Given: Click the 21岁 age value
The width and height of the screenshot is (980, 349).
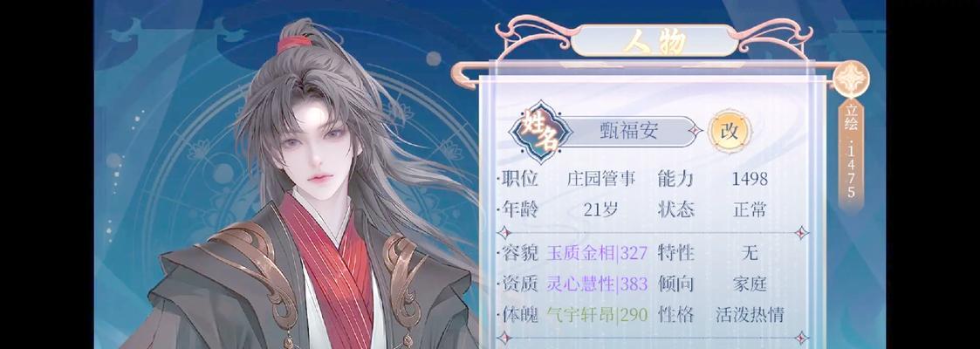Looking at the screenshot, I should pos(600,210).
